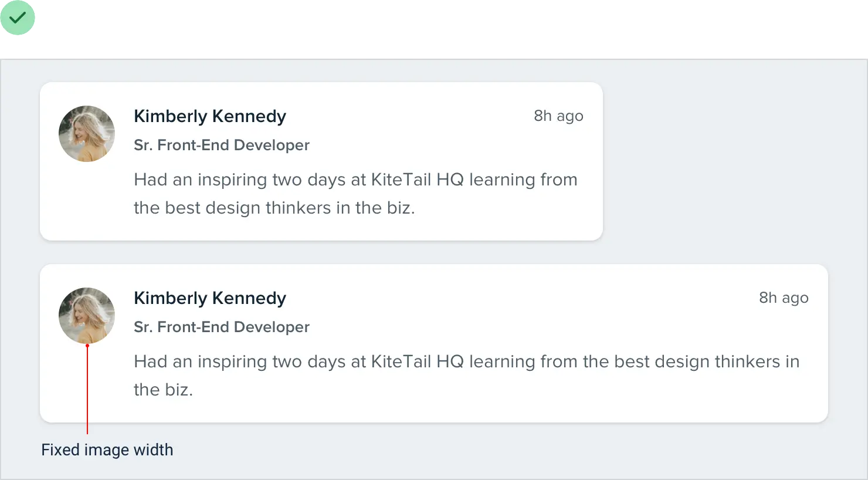This screenshot has height=480, width=868.
Task: Select the Sr. Front-End Developer title in the wider card
Action: pyautogui.click(x=222, y=327)
